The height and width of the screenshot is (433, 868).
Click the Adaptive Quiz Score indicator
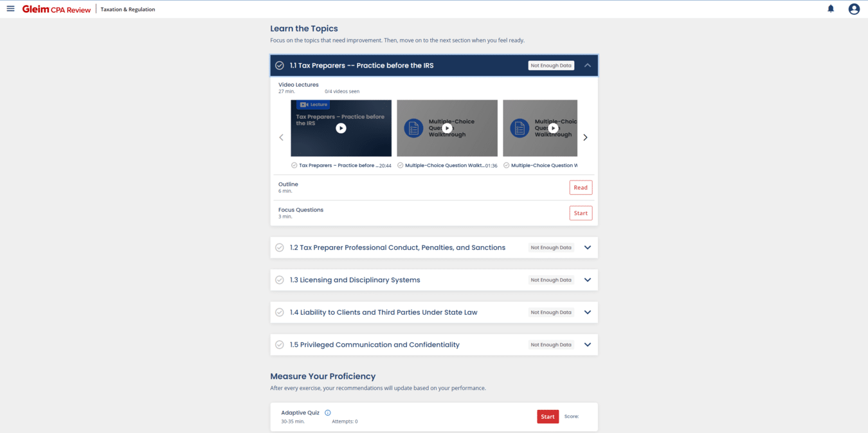pos(571,416)
